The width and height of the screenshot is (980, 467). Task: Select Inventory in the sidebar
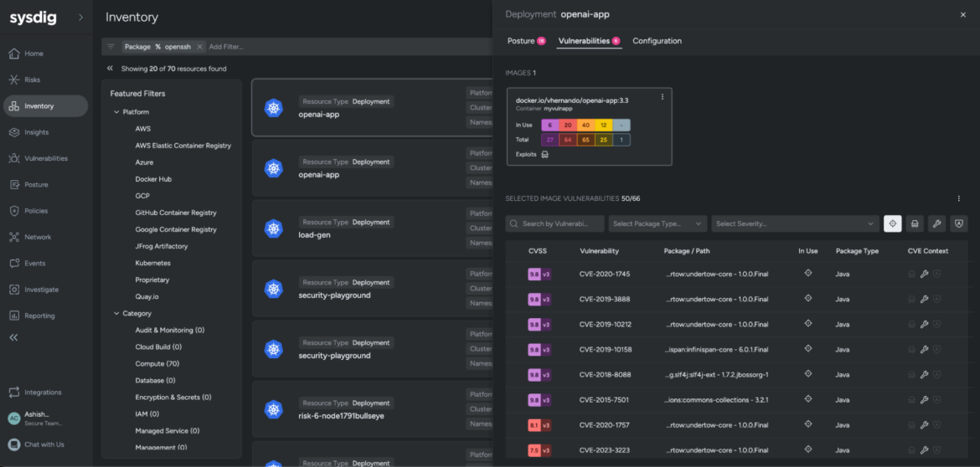coord(45,106)
